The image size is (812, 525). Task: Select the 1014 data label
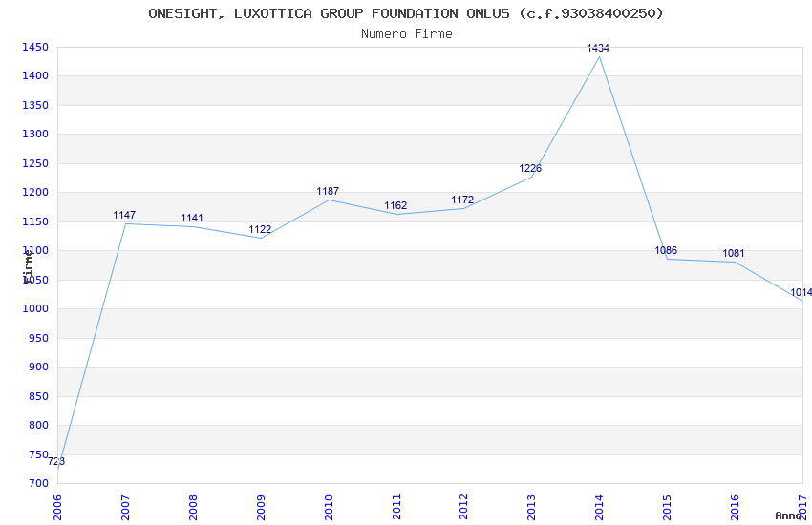coord(801,292)
